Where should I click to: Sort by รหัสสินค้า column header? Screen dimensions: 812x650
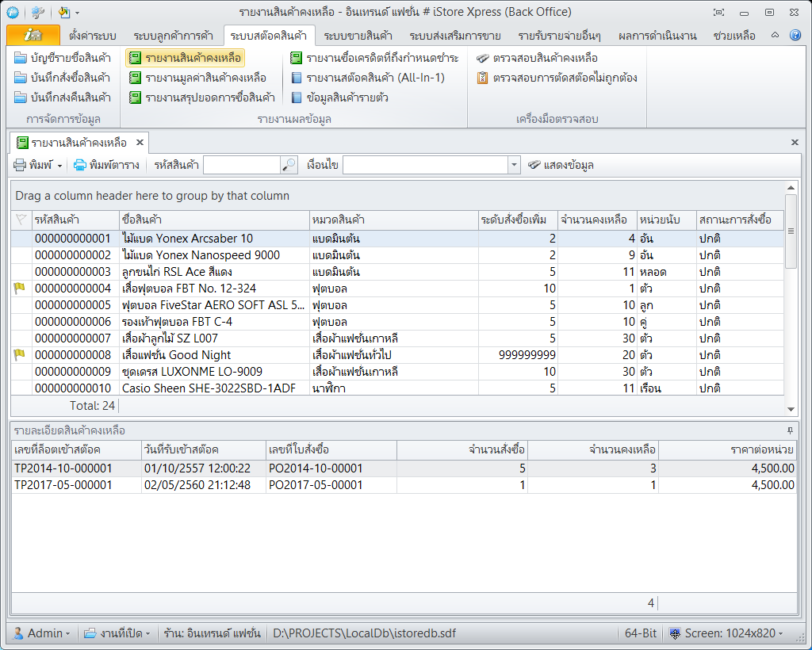tap(75, 220)
